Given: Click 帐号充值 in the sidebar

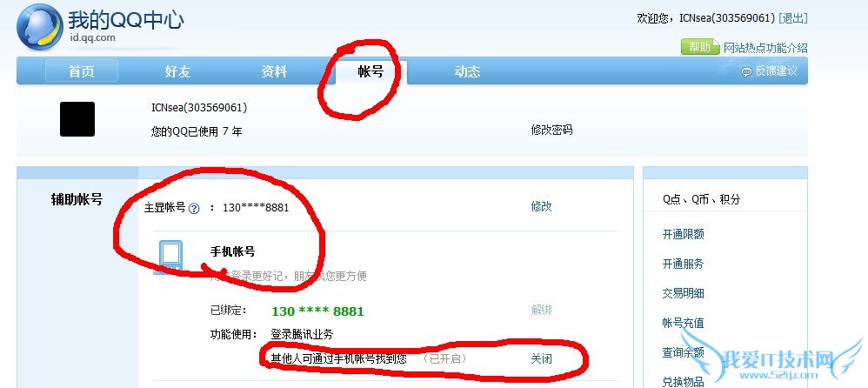Looking at the screenshot, I should 683,323.
